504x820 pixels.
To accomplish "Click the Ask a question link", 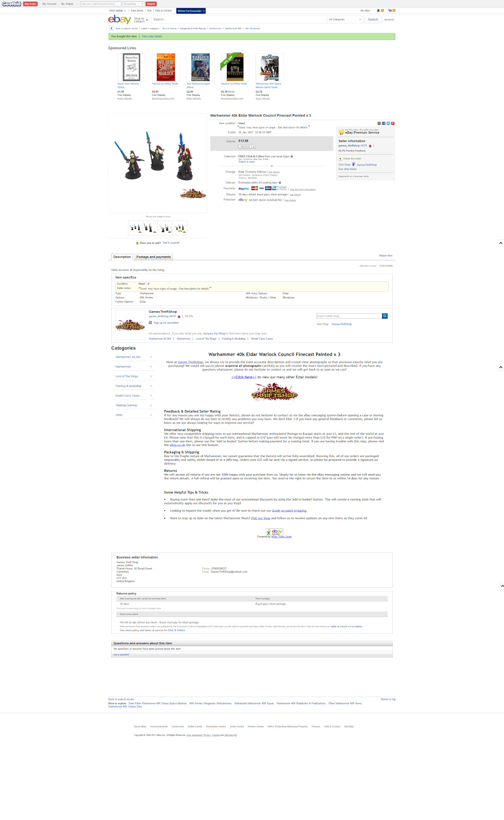I will click(121, 654).
